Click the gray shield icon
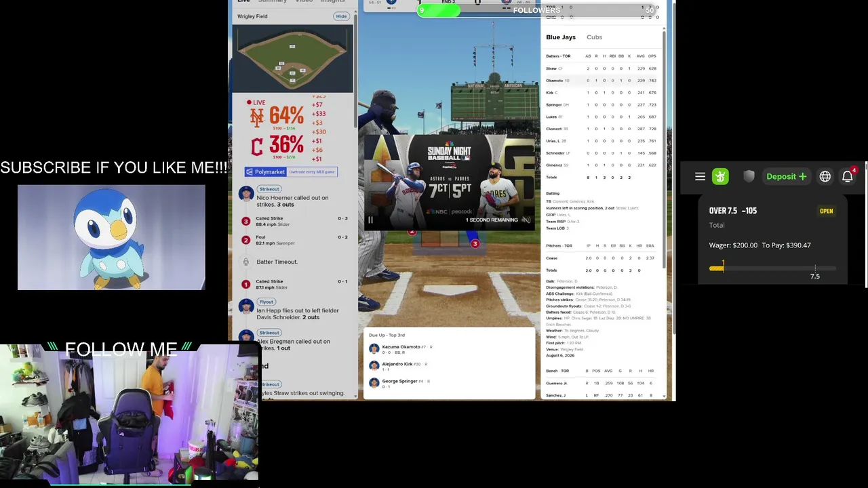The width and height of the screenshot is (868, 488). click(x=749, y=177)
